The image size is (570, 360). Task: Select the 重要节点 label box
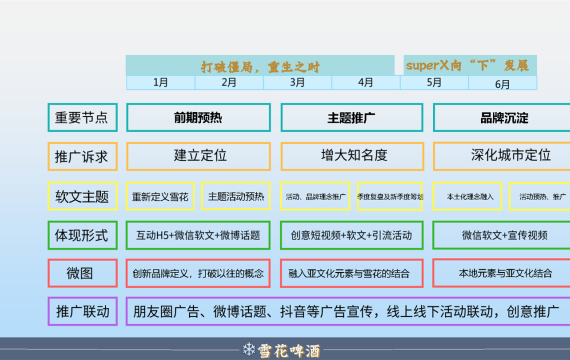click(x=83, y=117)
